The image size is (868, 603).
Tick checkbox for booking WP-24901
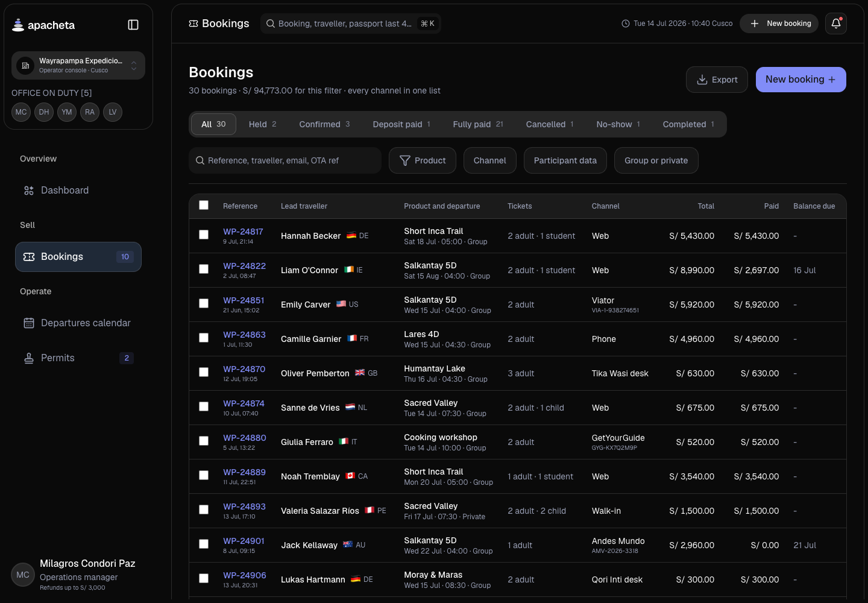[204, 544]
